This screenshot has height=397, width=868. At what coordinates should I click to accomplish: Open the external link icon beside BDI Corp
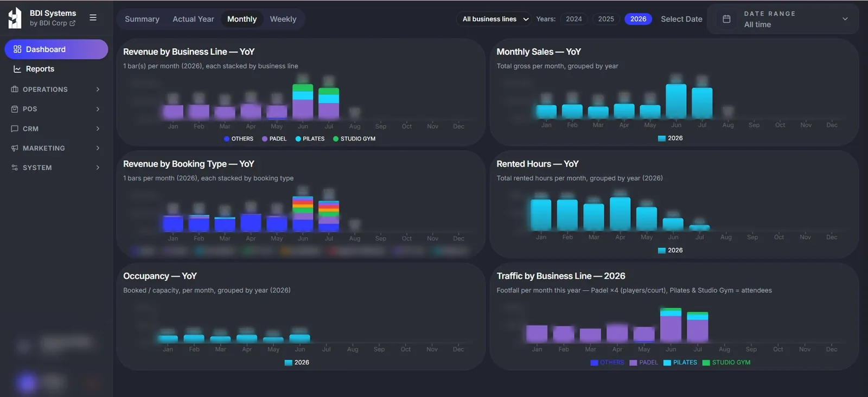coord(73,23)
